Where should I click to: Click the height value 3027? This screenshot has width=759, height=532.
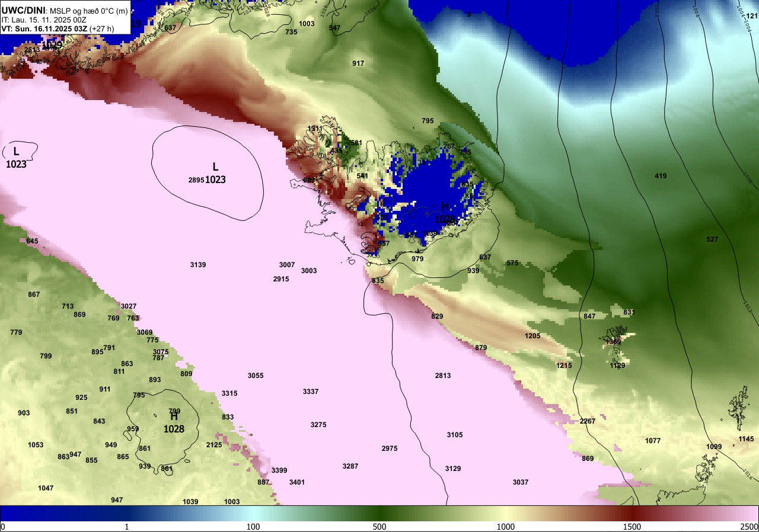(x=129, y=306)
